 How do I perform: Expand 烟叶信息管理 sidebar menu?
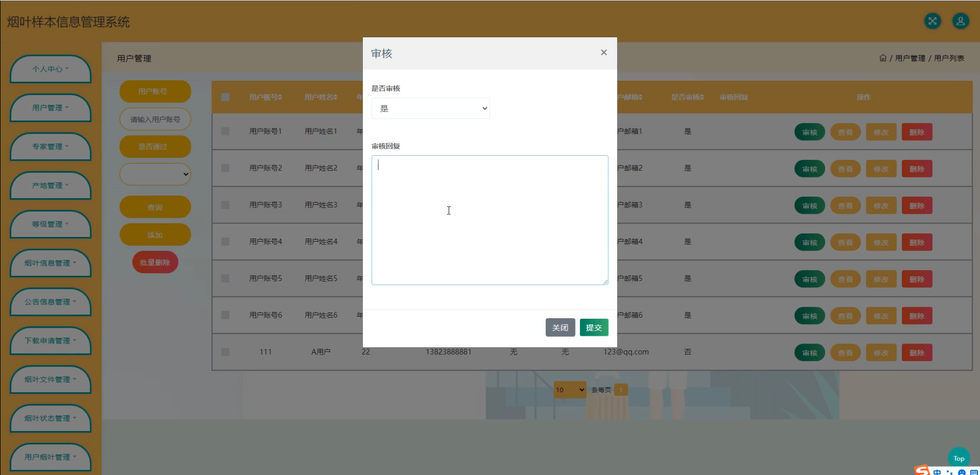pos(50,263)
